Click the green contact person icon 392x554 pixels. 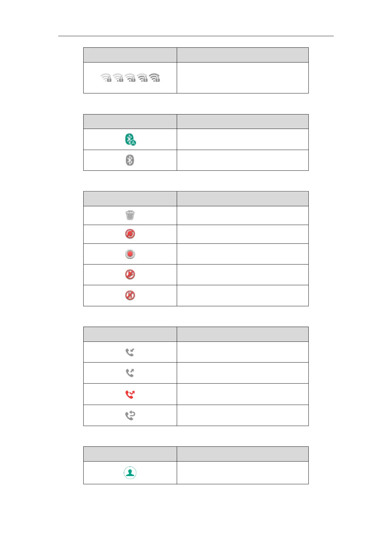[x=130, y=473]
